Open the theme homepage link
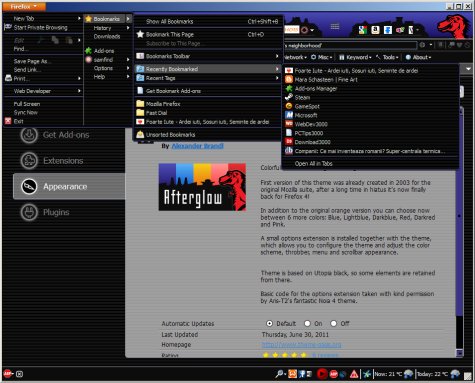The width and height of the screenshot is (475, 383). 301,344
